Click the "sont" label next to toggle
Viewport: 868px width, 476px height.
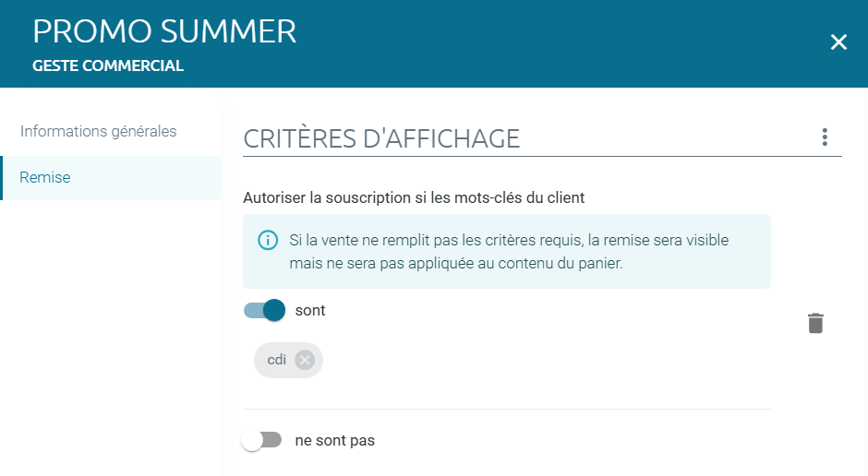pyautogui.click(x=310, y=310)
